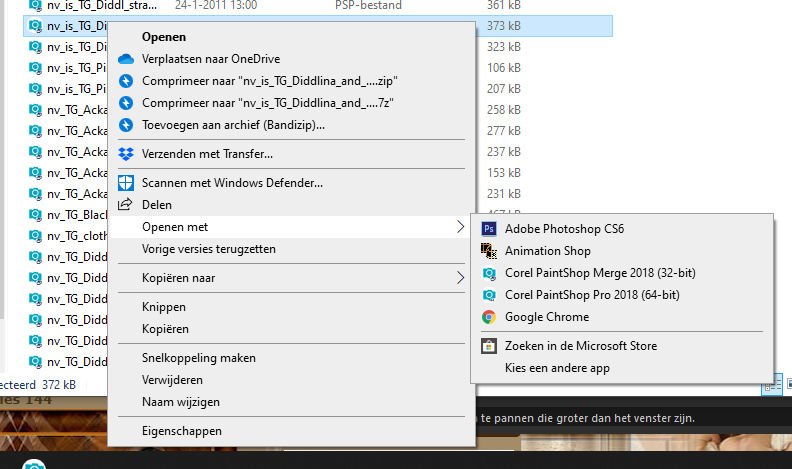The image size is (792, 469).
Task: Select Verplaatsen naar OneDrive
Action: pyautogui.click(x=211, y=59)
